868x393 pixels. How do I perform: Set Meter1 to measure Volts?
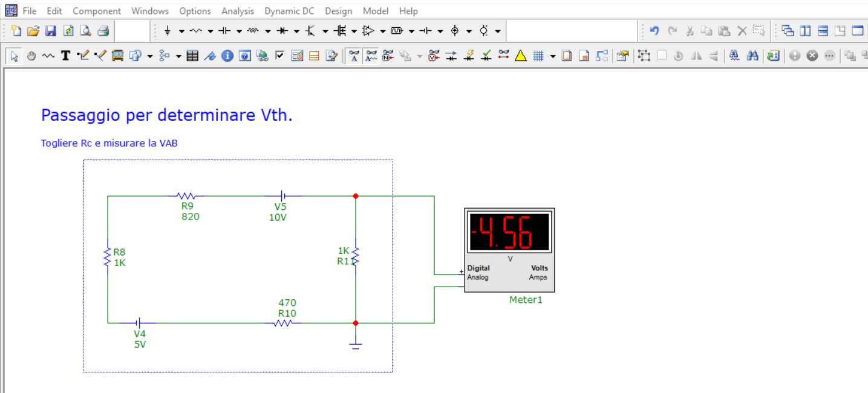(539, 268)
